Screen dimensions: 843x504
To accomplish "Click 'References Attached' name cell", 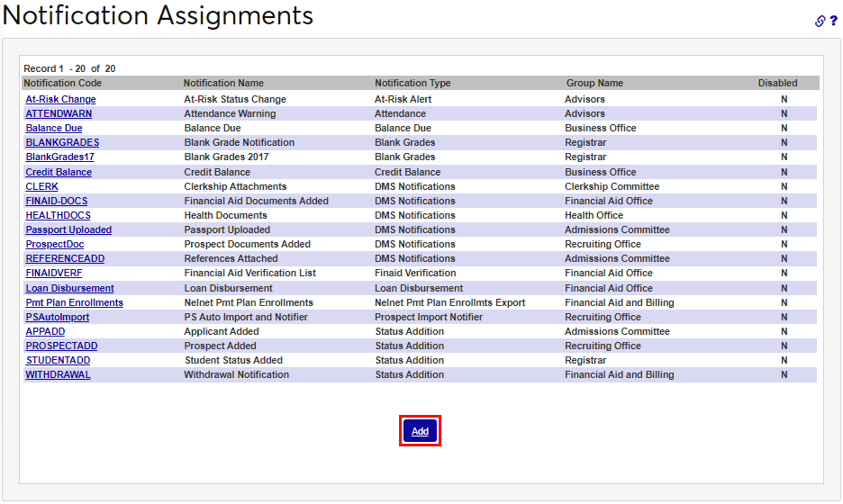I will click(231, 259).
